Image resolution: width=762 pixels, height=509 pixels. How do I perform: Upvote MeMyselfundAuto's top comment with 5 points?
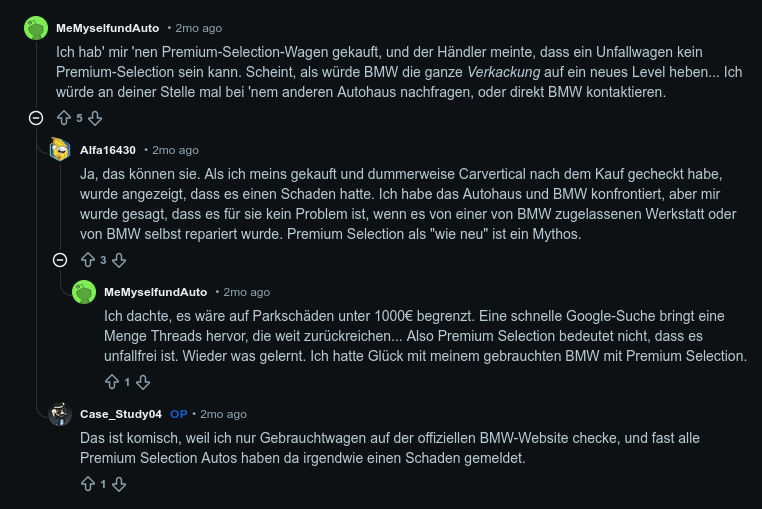(x=63, y=118)
